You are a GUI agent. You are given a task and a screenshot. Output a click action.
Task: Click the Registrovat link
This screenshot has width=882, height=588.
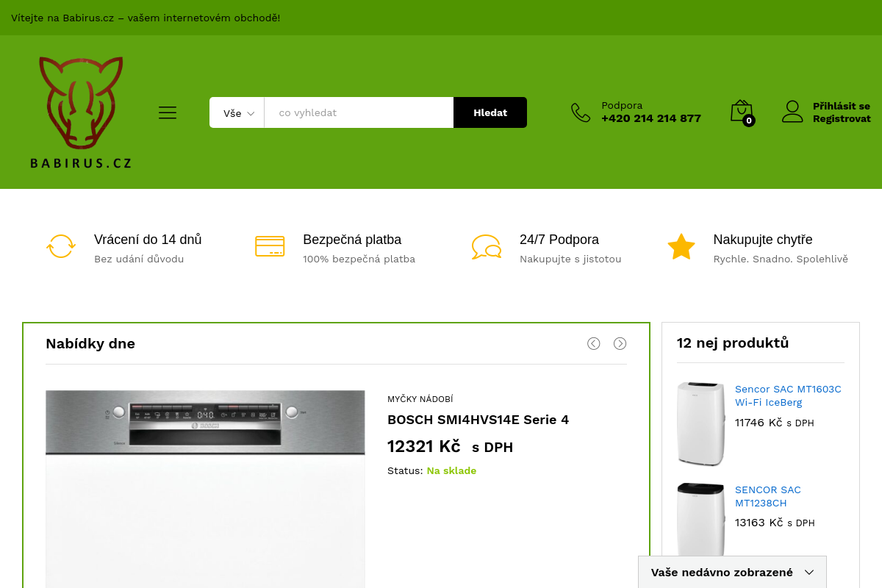[842, 119]
